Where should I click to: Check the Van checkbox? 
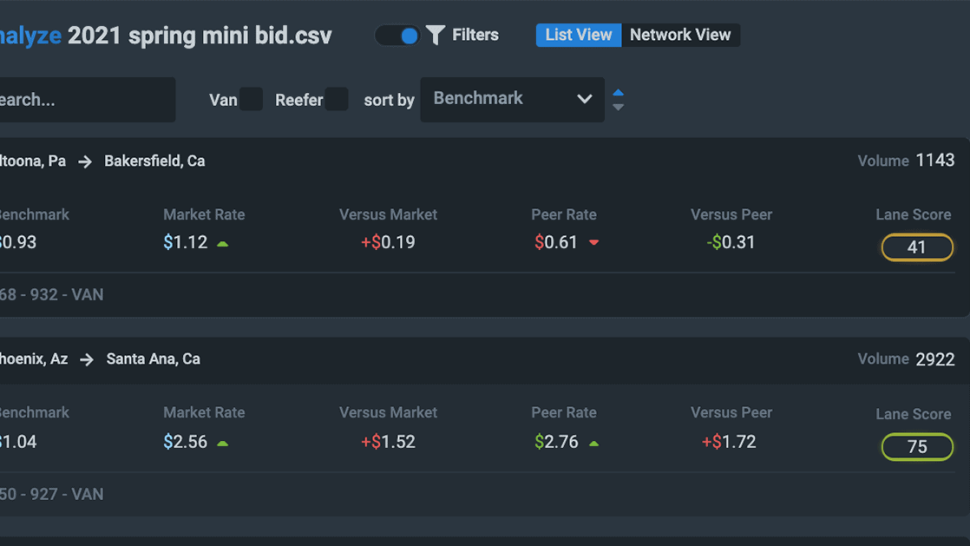tap(251, 99)
